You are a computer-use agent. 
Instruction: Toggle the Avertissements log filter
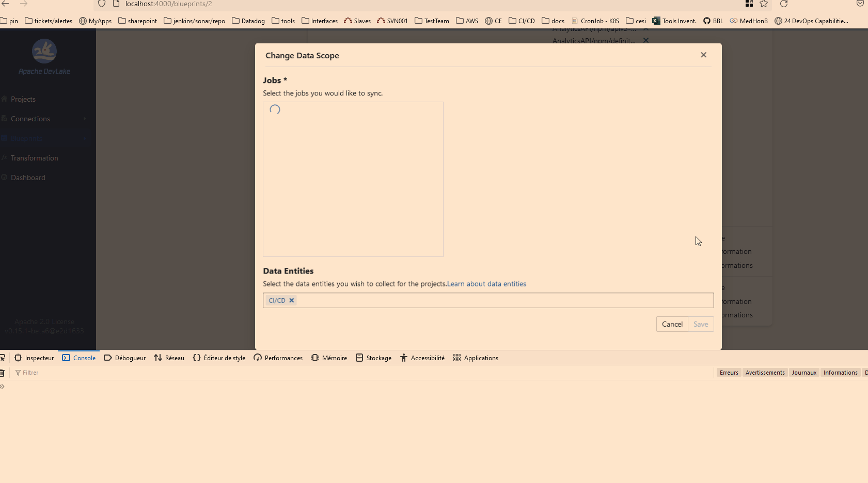click(765, 373)
